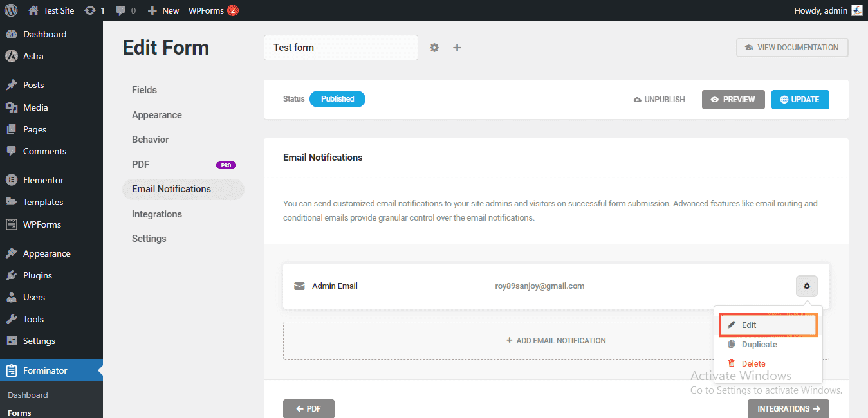Open the Forminator sidebar menu
The width and height of the screenshot is (868, 418).
[x=45, y=370]
